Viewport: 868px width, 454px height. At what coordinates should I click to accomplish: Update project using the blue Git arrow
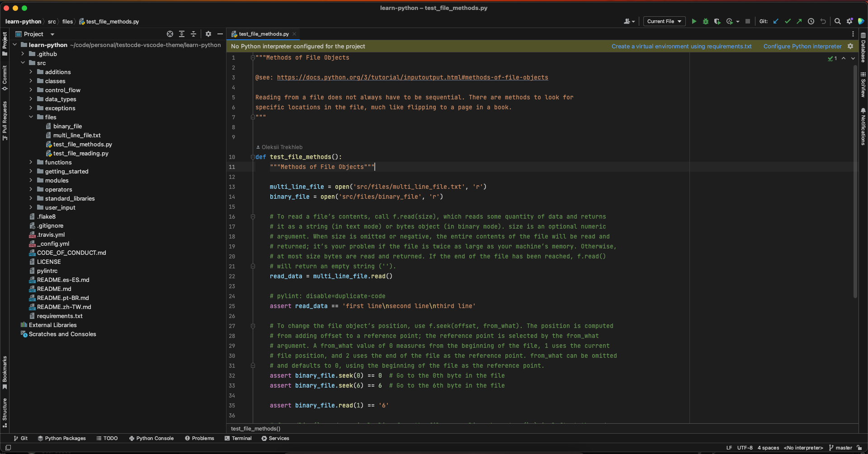click(x=776, y=21)
